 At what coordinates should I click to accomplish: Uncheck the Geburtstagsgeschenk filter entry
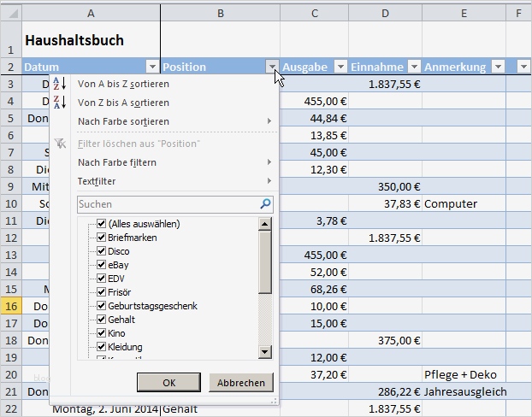coord(101,305)
